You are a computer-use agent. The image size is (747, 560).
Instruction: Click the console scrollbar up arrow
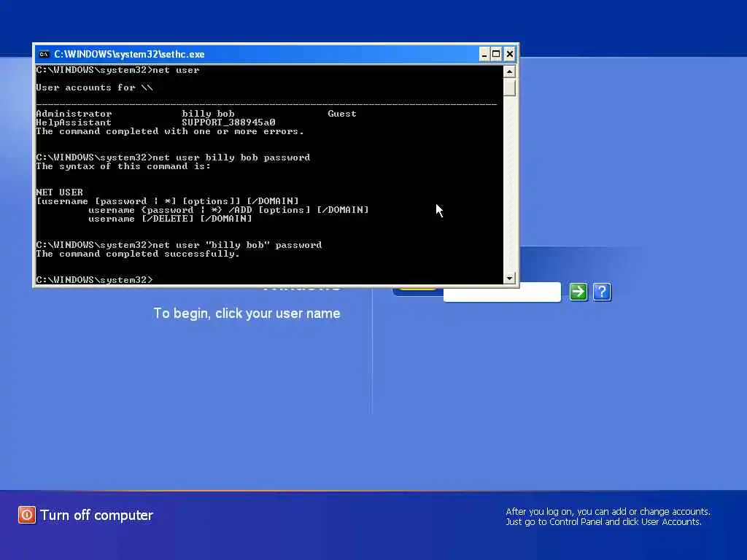coord(509,72)
